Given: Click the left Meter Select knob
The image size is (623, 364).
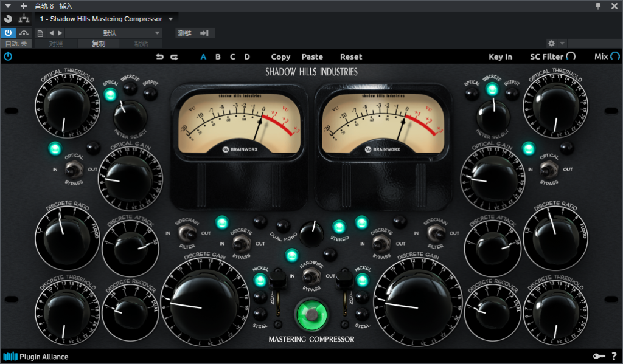Looking at the screenshot, I should (130, 116).
